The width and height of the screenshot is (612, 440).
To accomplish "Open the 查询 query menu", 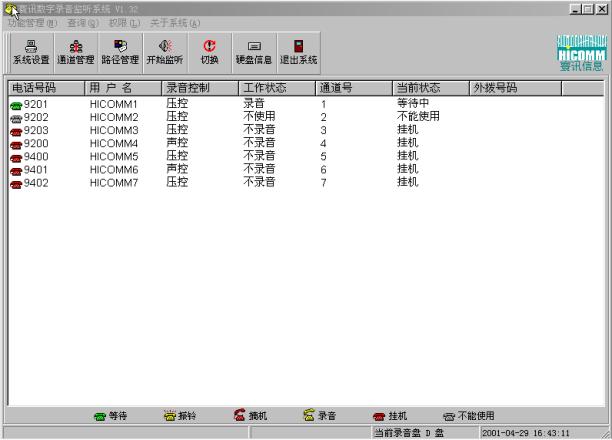I will (82, 22).
